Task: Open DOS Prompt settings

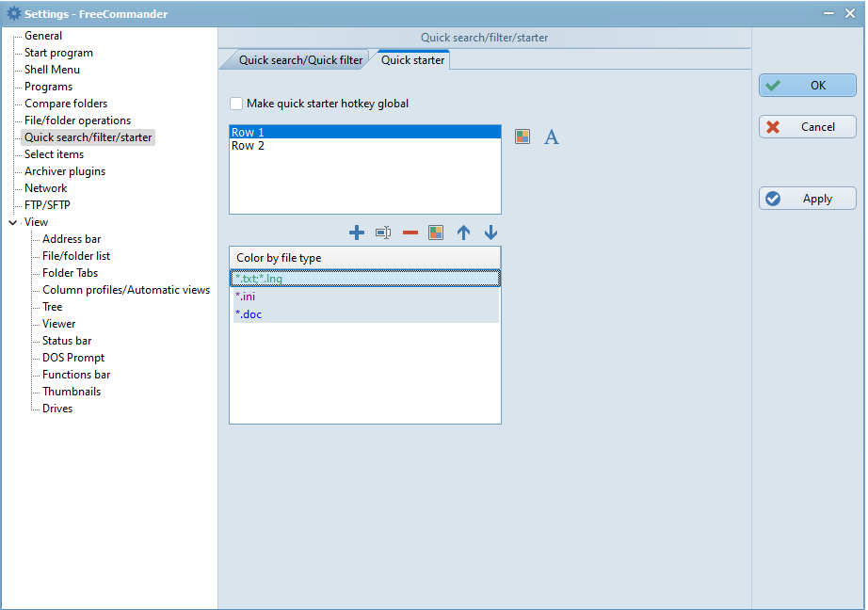Action: (x=73, y=358)
